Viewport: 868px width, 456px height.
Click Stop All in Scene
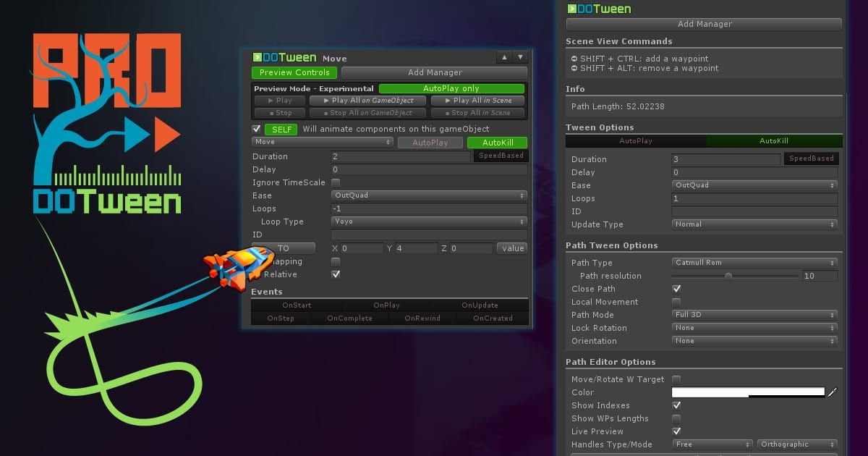tap(478, 113)
